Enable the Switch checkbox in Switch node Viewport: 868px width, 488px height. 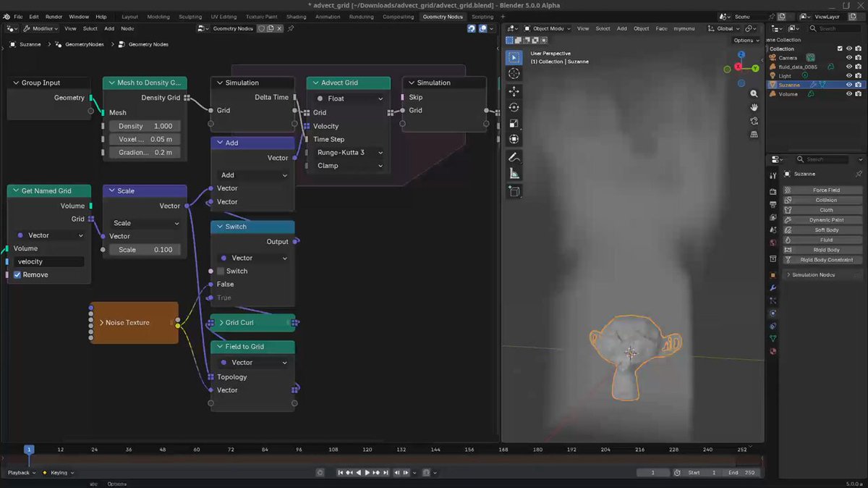[x=221, y=271]
